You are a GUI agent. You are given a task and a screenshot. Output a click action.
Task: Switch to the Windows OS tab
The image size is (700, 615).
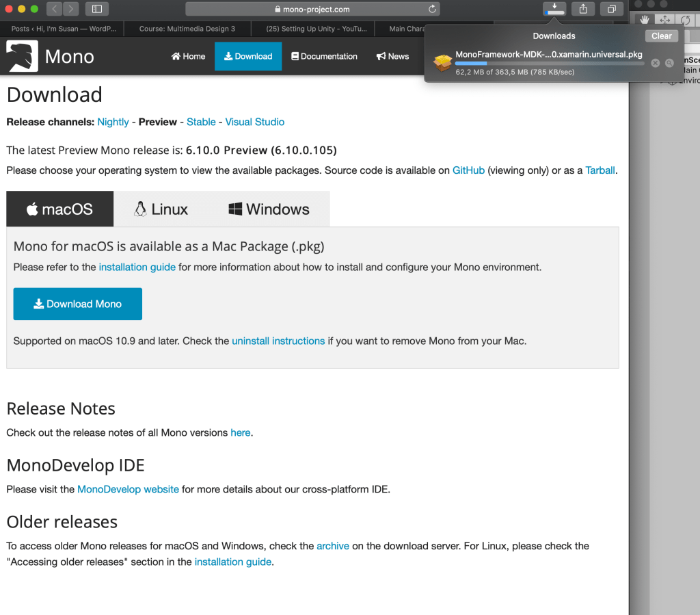tap(269, 209)
